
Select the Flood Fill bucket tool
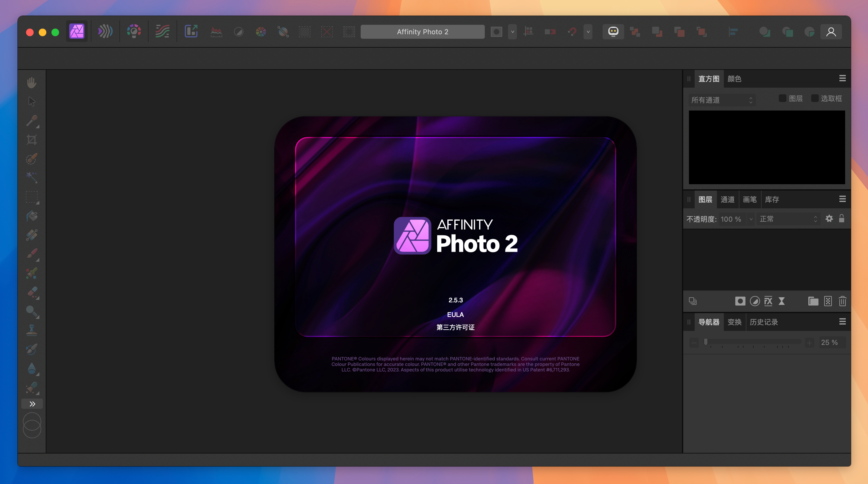click(32, 216)
